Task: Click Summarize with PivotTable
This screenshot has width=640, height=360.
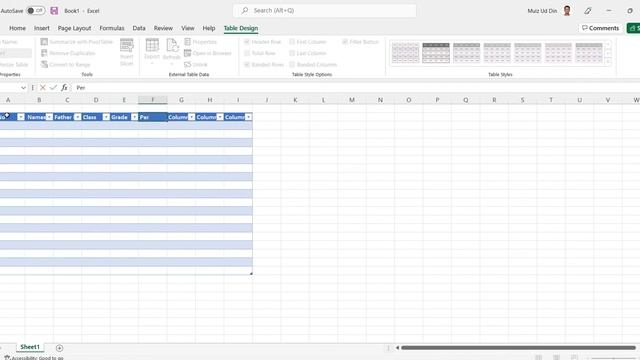Action: pos(77,42)
